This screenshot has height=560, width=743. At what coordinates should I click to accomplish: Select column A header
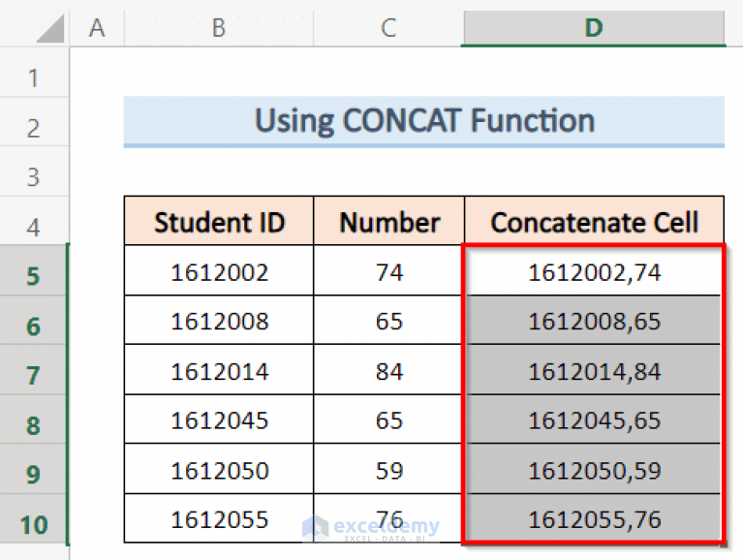pos(97,28)
